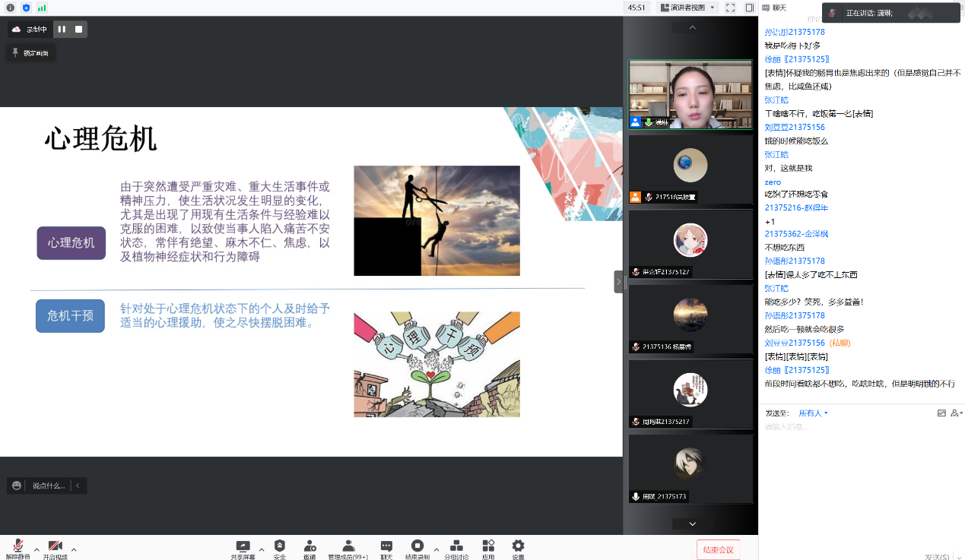Image resolution: width=965 pixels, height=560 pixels.
Task: Open the Settings (设置) gear icon
Action: 518,546
